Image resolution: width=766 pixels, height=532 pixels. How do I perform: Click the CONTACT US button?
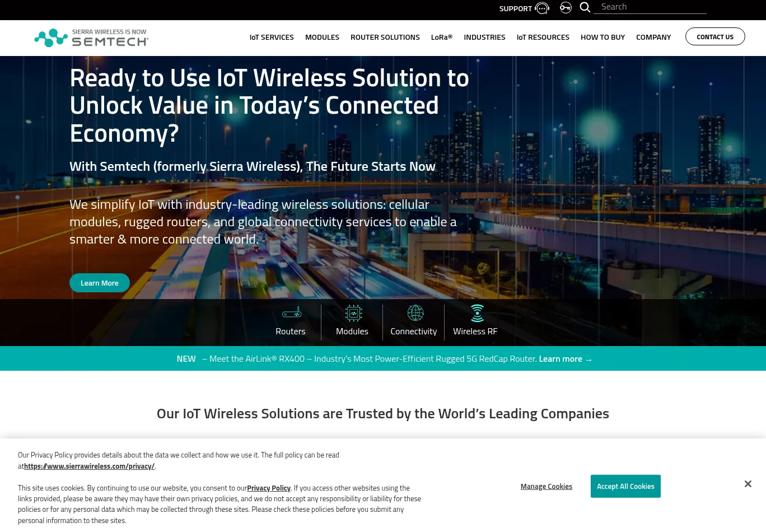point(715,36)
